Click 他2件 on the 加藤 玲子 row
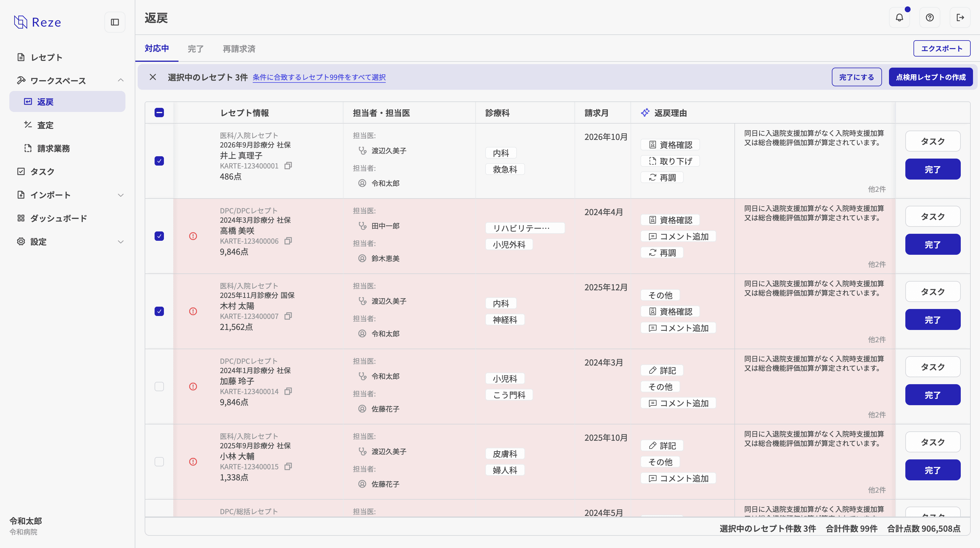This screenshot has height=548, width=980. click(x=876, y=414)
